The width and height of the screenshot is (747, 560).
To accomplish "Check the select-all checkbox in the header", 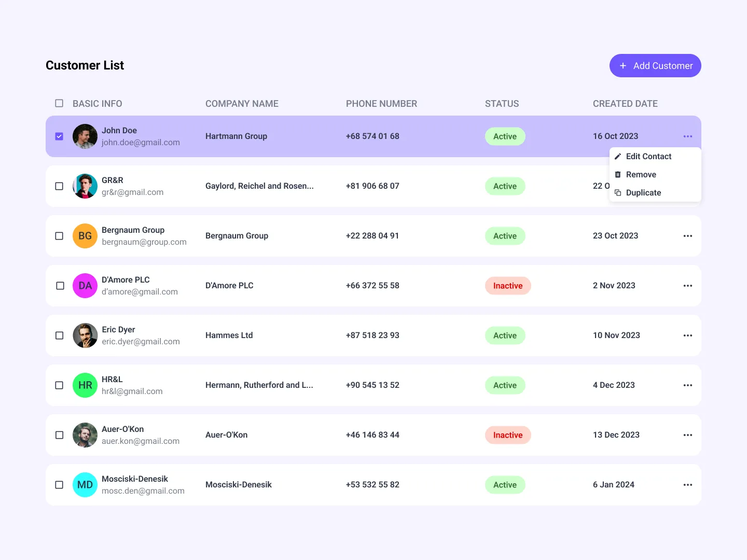I will click(x=59, y=103).
